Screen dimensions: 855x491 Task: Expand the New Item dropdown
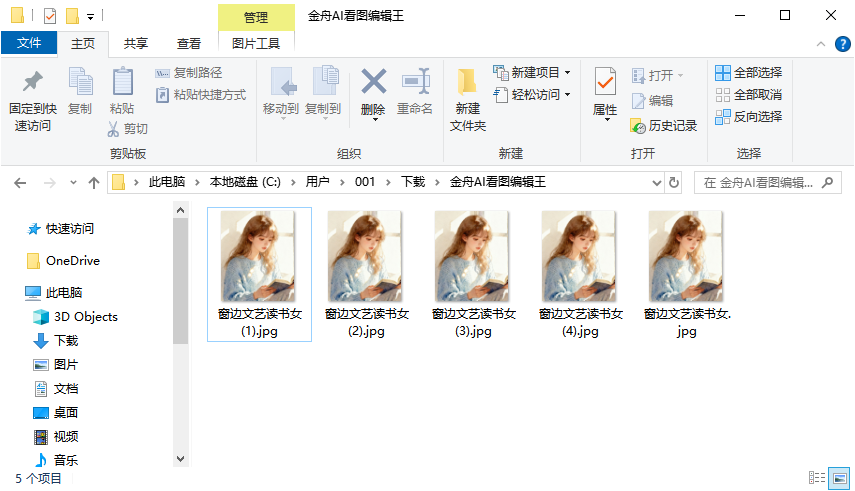click(x=567, y=73)
